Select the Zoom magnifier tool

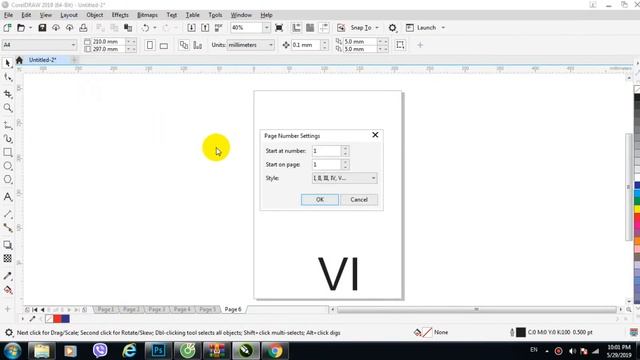[7, 108]
